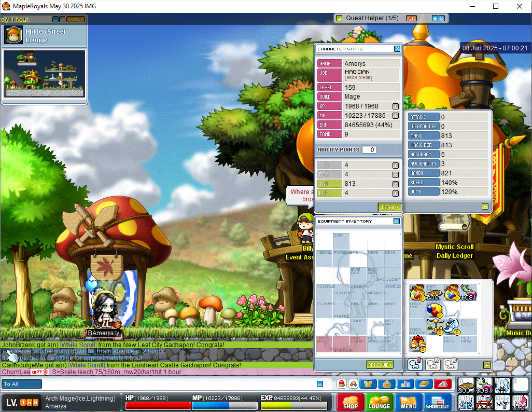Click the megaphone icon beside the siren
This screenshot has height=412, width=532.
(x=353, y=384)
